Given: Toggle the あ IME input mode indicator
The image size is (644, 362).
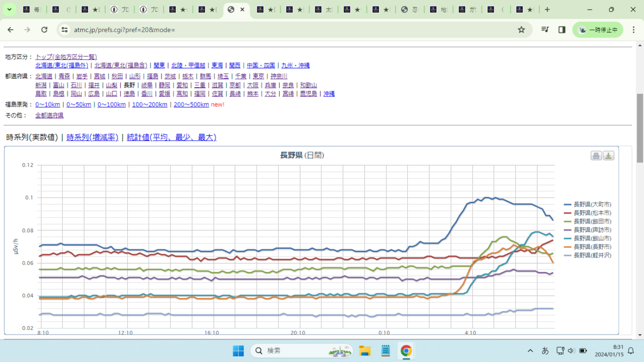Looking at the screenshot, I should 545,351.
